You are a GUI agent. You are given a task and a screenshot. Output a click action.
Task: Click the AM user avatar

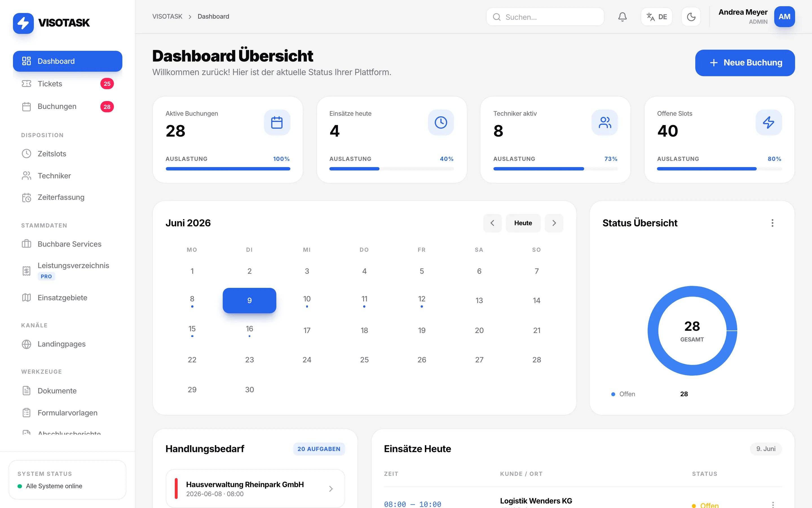click(784, 17)
